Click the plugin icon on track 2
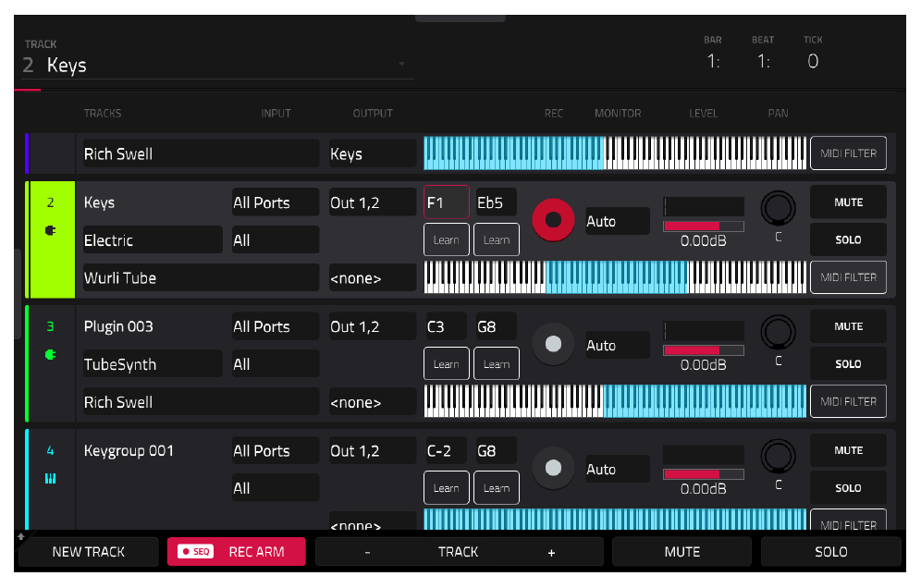The height and width of the screenshot is (588, 921). (x=51, y=231)
